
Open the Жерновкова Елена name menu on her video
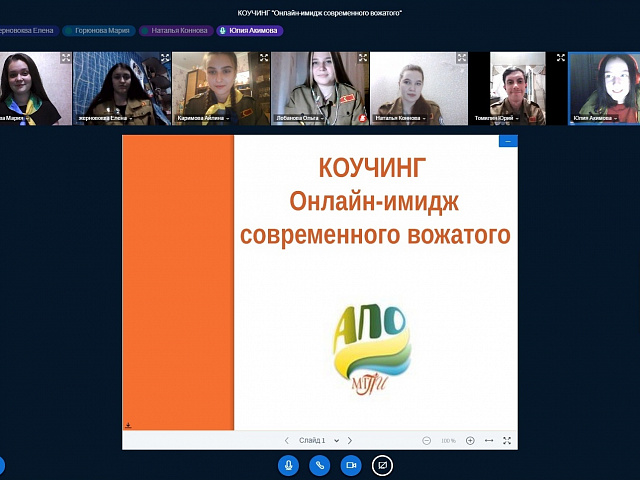point(105,118)
